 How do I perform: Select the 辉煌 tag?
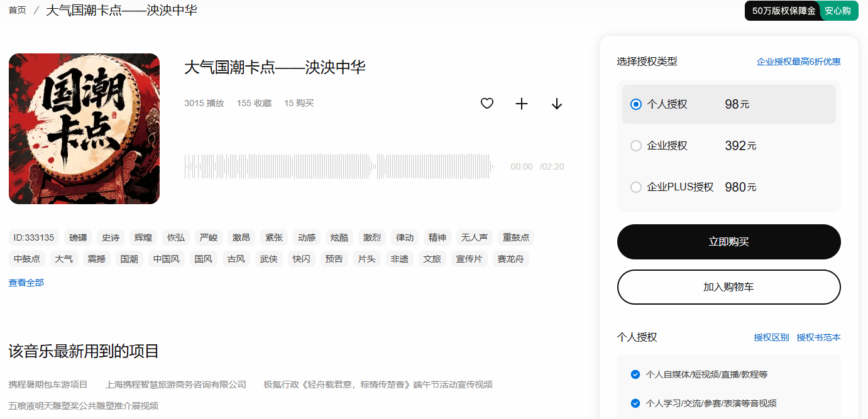[143, 237]
